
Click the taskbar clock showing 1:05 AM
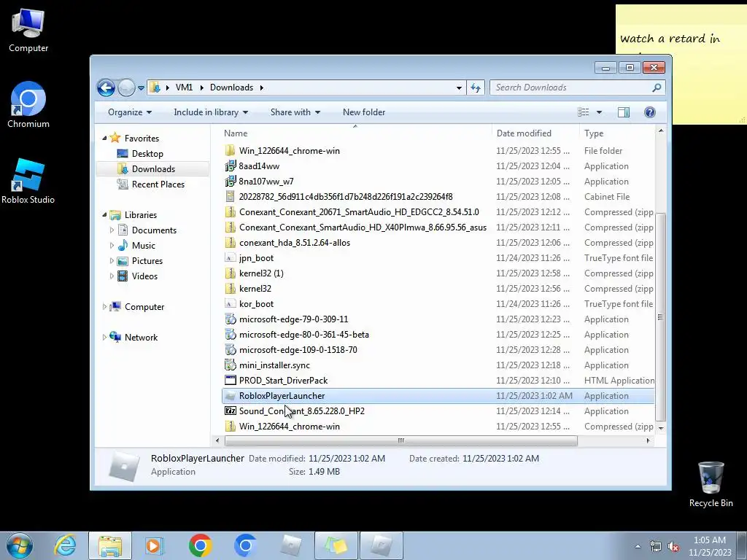[710, 546]
